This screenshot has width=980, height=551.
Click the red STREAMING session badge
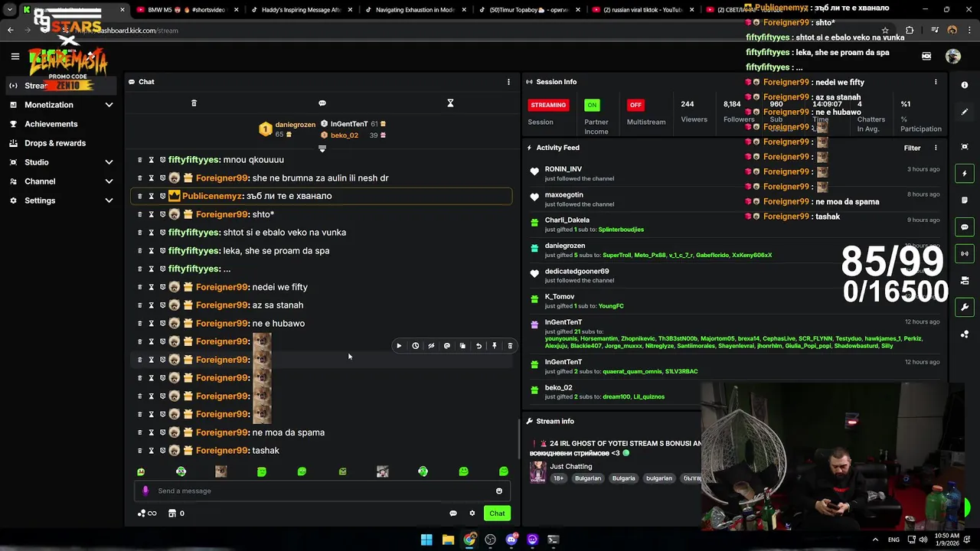548,105
